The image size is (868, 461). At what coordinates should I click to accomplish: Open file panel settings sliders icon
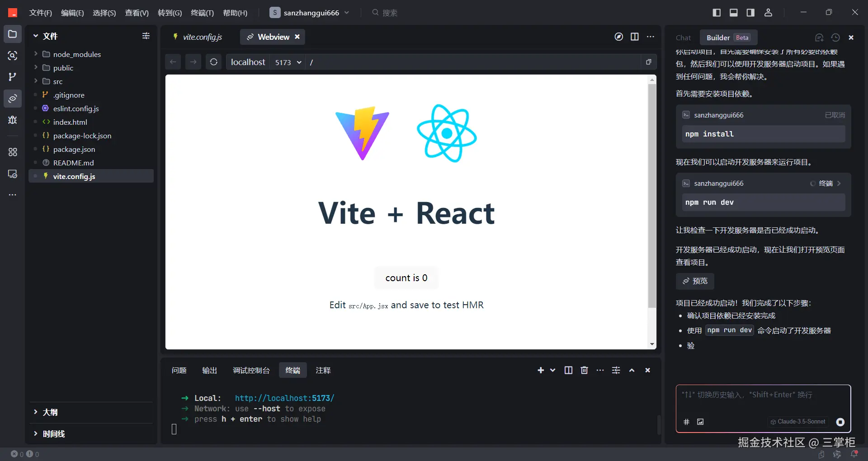[x=146, y=36]
